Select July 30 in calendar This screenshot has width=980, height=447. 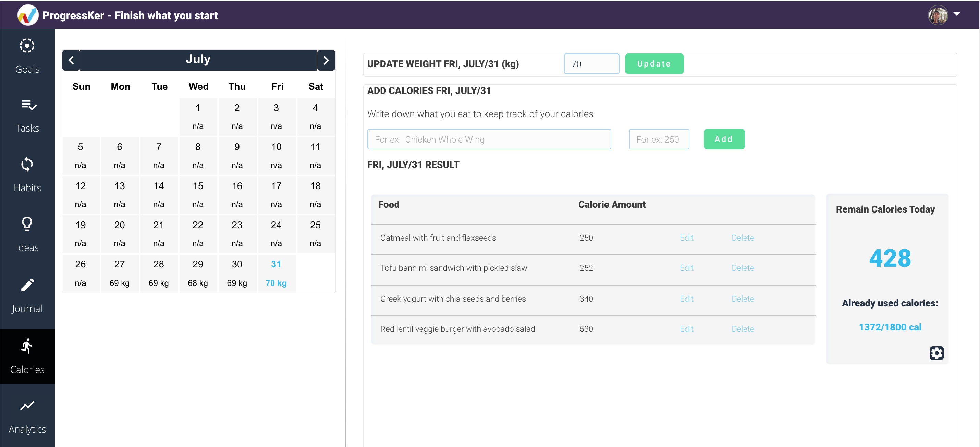(x=237, y=273)
